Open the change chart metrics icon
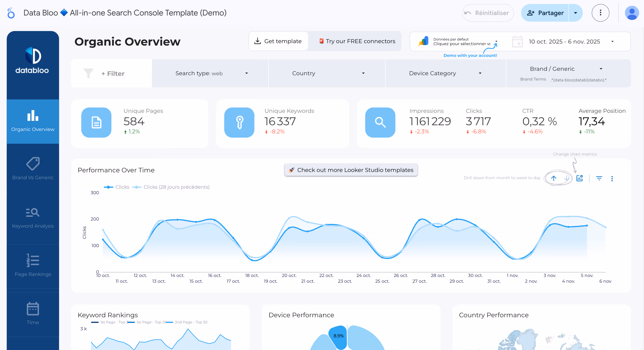 [x=580, y=178]
